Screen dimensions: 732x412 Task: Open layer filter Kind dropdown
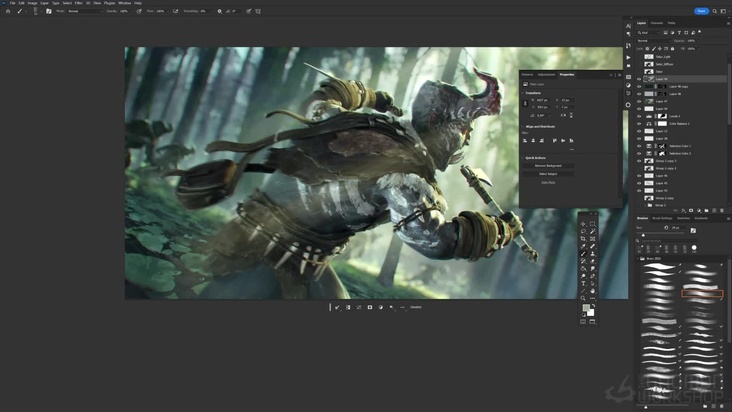click(x=649, y=33)
